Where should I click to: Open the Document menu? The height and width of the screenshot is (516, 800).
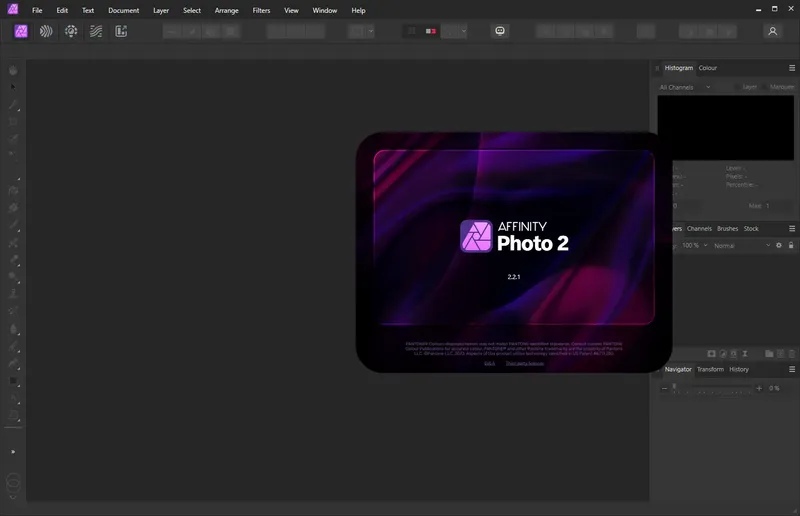click(123, 10)
